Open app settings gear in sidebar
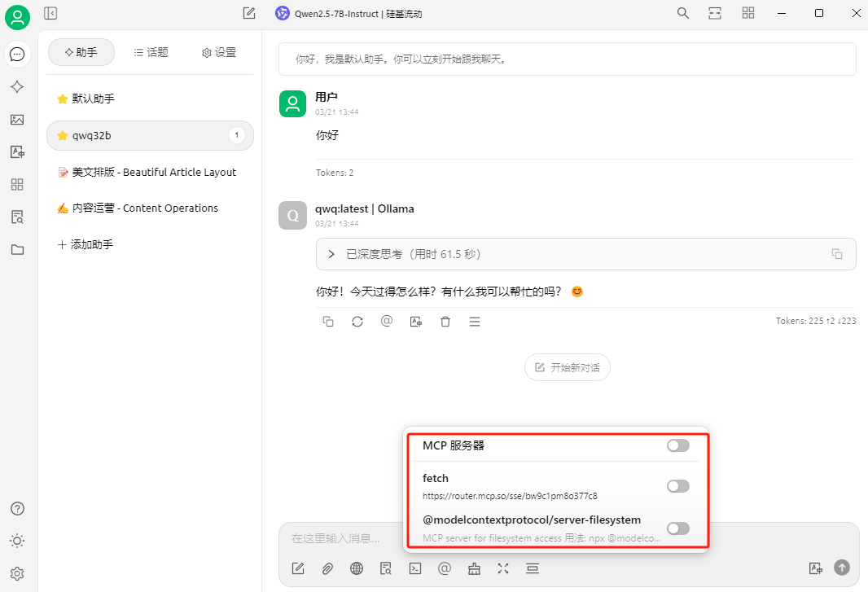 [x=17, y=574]
